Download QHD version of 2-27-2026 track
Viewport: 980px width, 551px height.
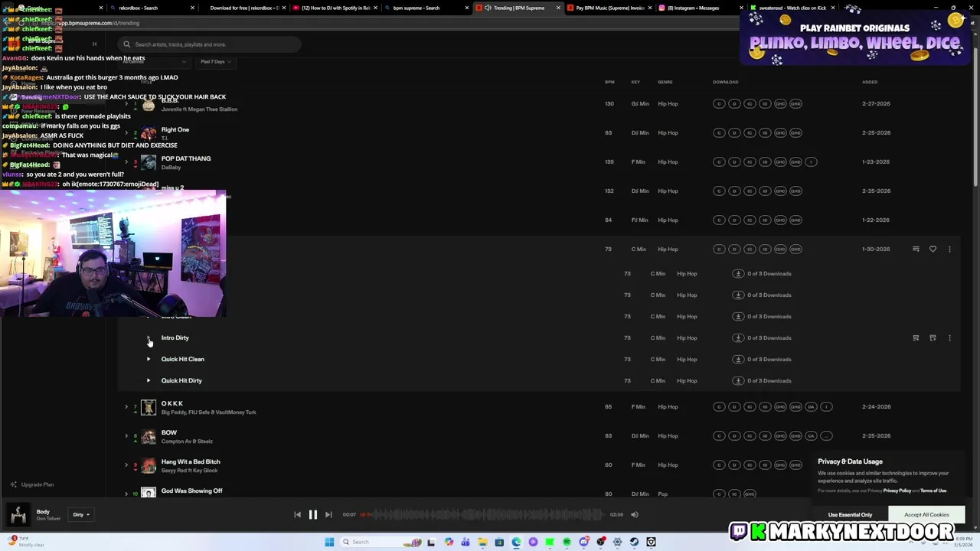pyautogui.click(x=795, y=103)
